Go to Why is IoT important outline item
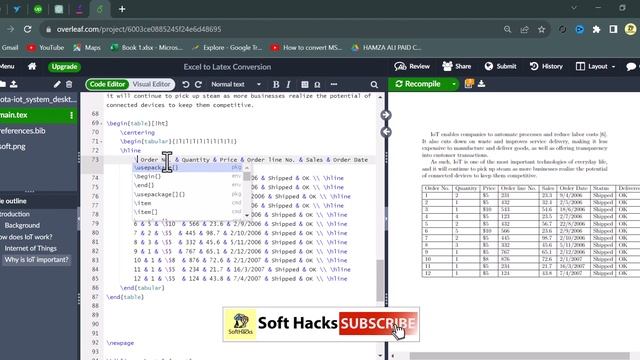The image size is (640, 360). [x=36, y=260]
